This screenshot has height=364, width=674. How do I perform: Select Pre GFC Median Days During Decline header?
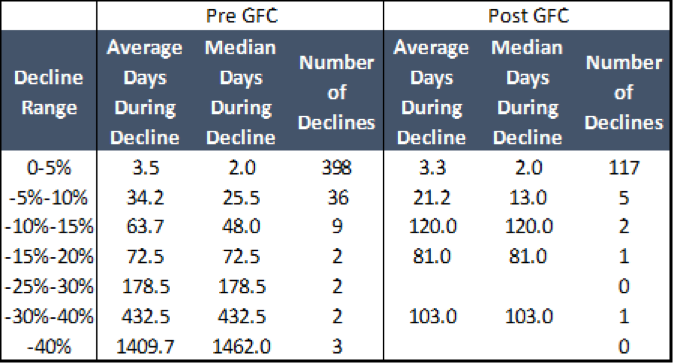click(x=241, y=92)
